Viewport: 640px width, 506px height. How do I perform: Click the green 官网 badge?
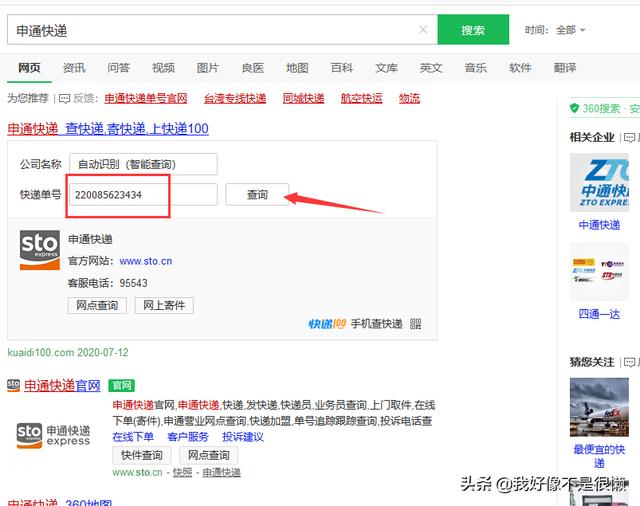(122, 385)
